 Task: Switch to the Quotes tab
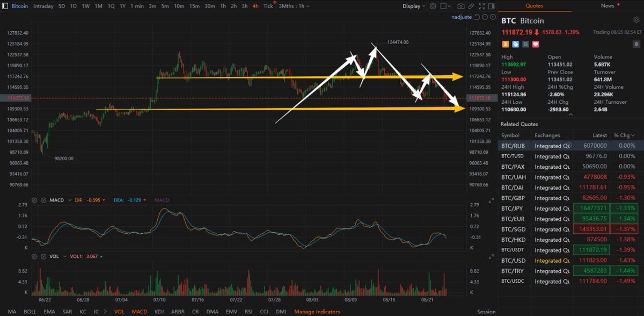534,6
